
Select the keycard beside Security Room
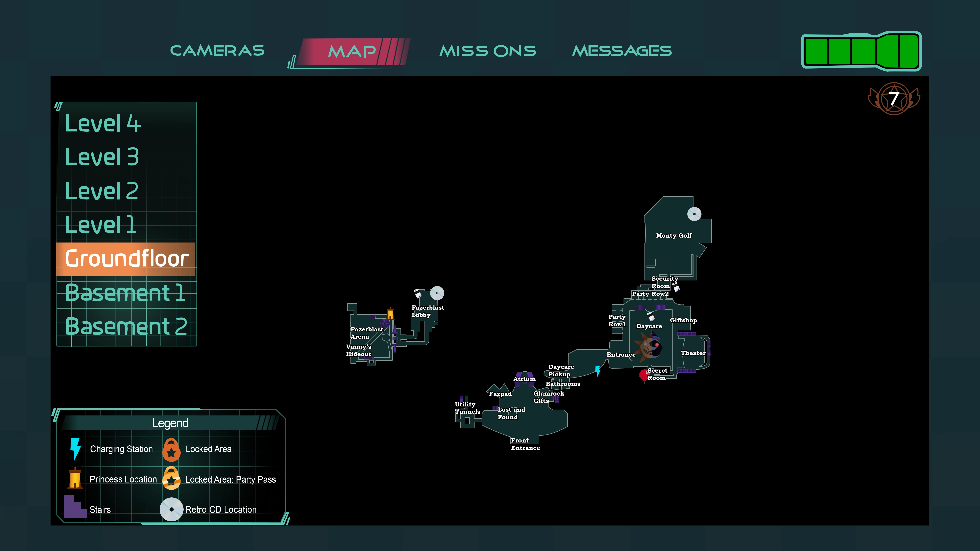click(x=676, y=287)
